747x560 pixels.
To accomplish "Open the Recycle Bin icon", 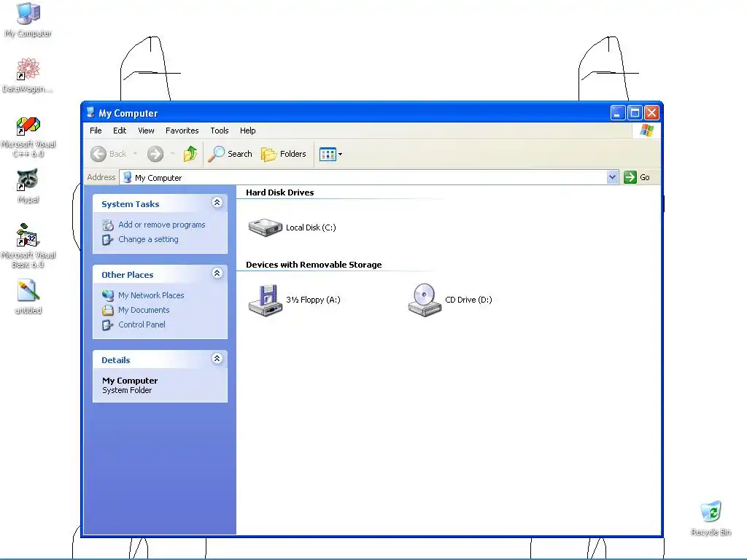I will (x=711, y=512).
